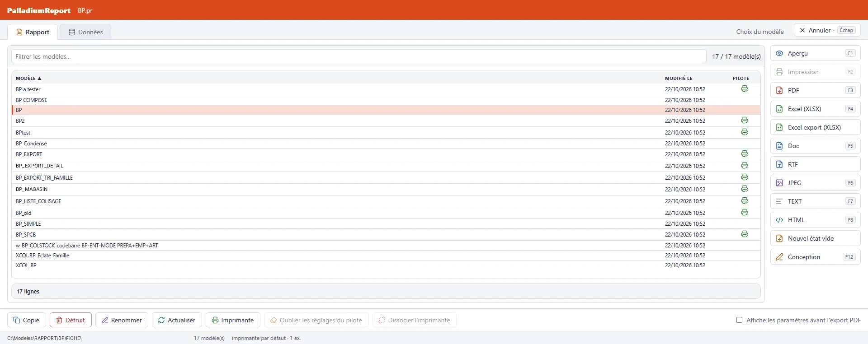Enable Affiche les paramètres avant l'export PDF

coord(740,320)
